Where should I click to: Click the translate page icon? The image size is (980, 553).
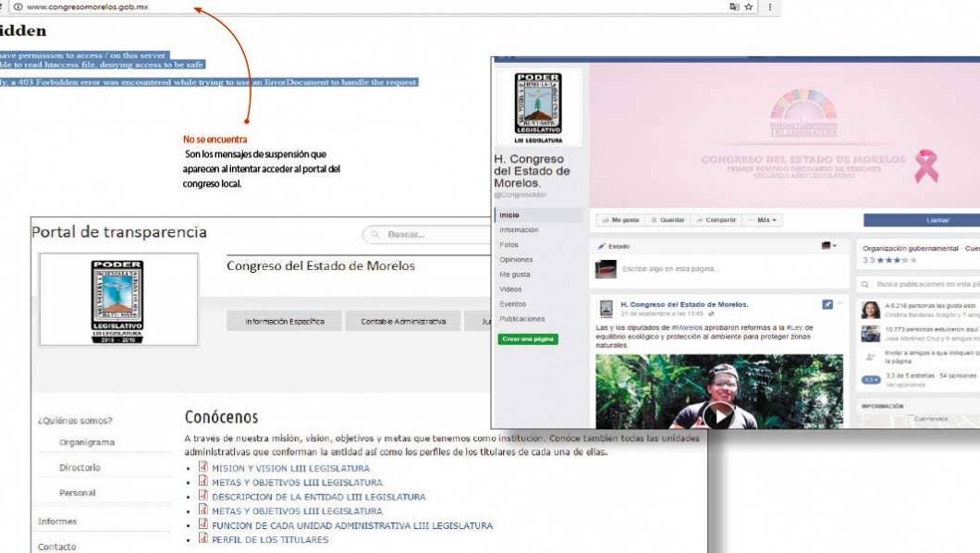[734, 6]
